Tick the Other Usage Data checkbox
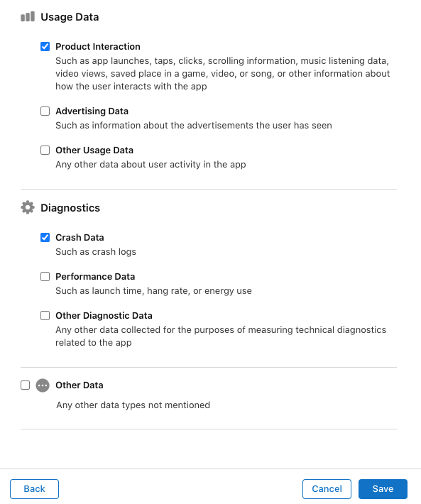The height and width of the screenshot is (504, 421). click(45, 150)
